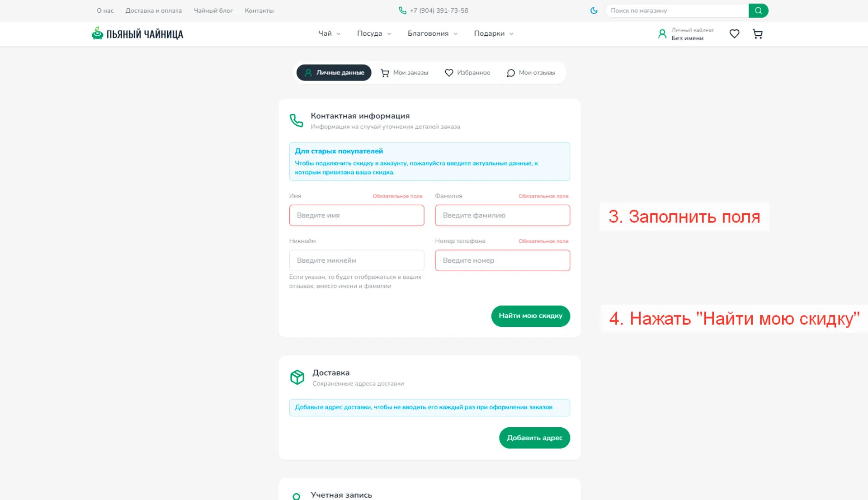The image size is (868, 500).
Task: Click the Для старых покупателей notice heading
Action: [339, 151]
